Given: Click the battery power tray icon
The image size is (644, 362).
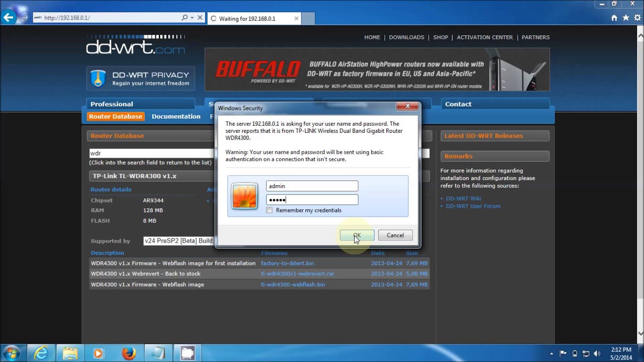Looking at the screenshot, I should pos(575,353).
